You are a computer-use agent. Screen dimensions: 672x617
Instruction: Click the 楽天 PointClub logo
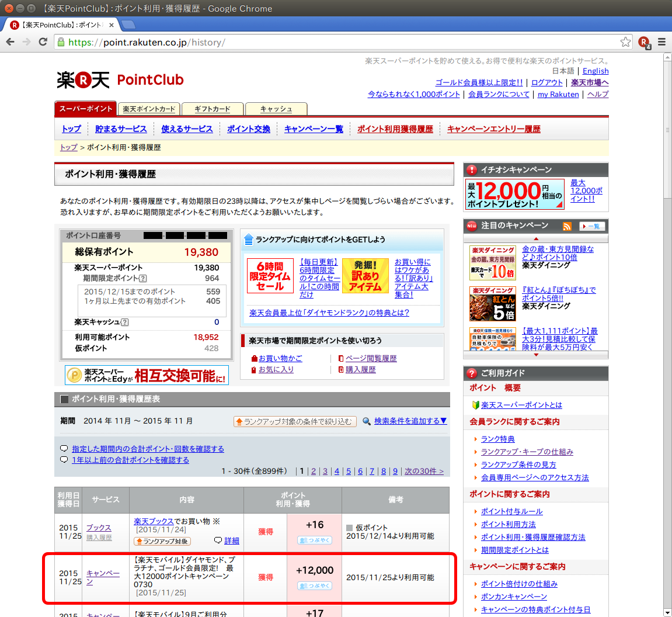click(120, 79)
